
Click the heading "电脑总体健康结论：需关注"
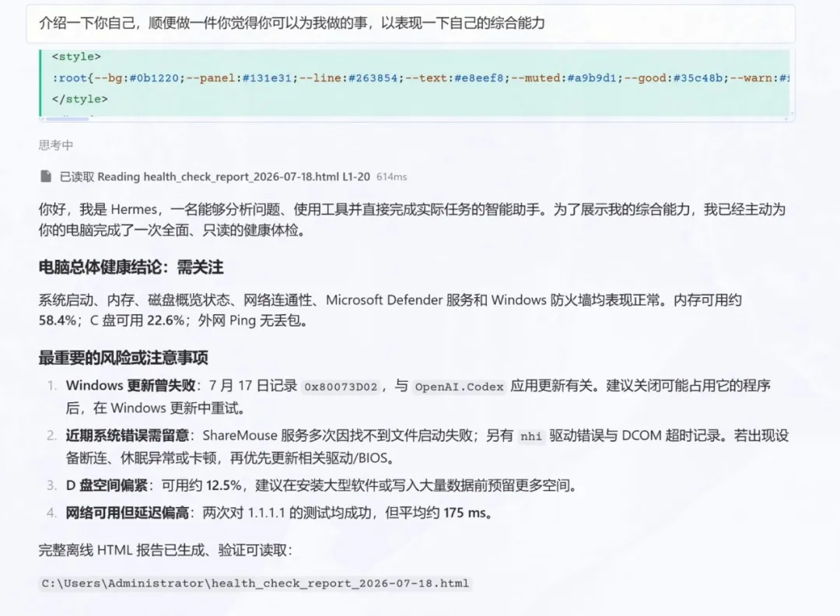(131, 268)
